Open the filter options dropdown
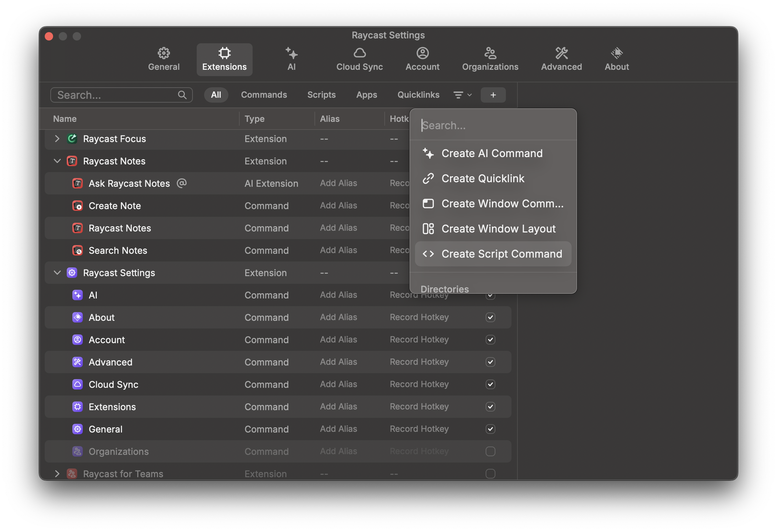 click(x=462, y=95)
